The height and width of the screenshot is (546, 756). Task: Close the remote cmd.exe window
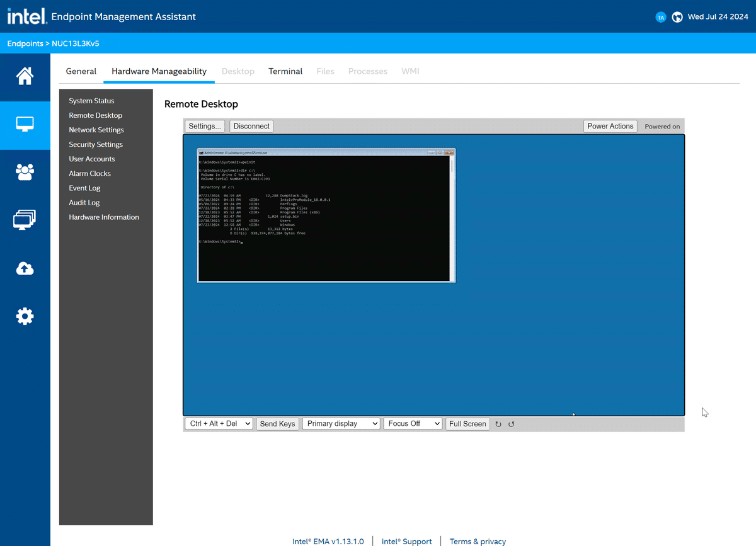click(449, 152)
